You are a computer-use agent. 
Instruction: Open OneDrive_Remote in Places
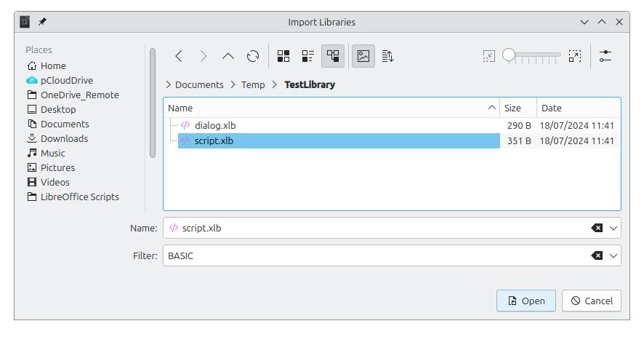coord(73,95)
